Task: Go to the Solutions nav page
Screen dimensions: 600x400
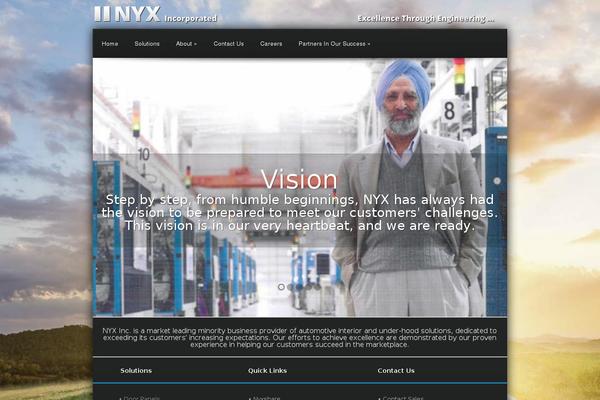Action: [x=147, y=44]
